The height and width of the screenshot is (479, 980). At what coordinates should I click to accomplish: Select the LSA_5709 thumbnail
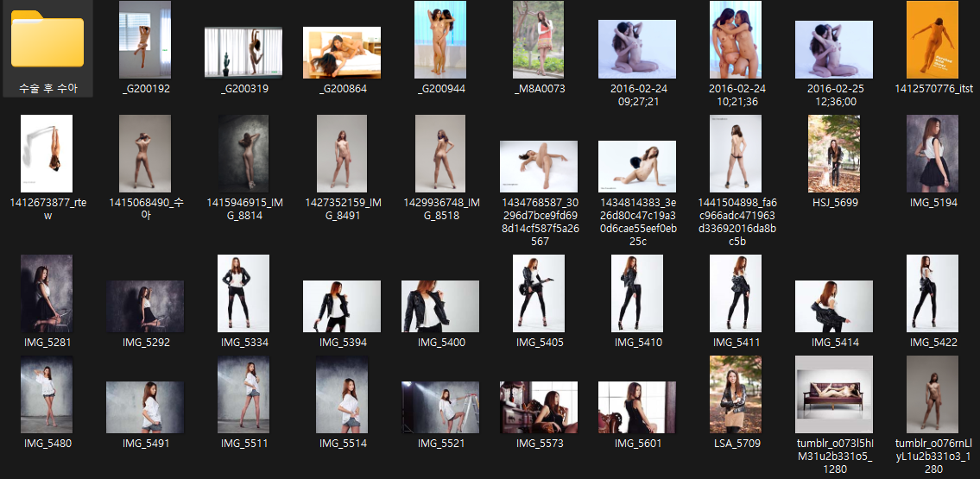click(736, 394)
